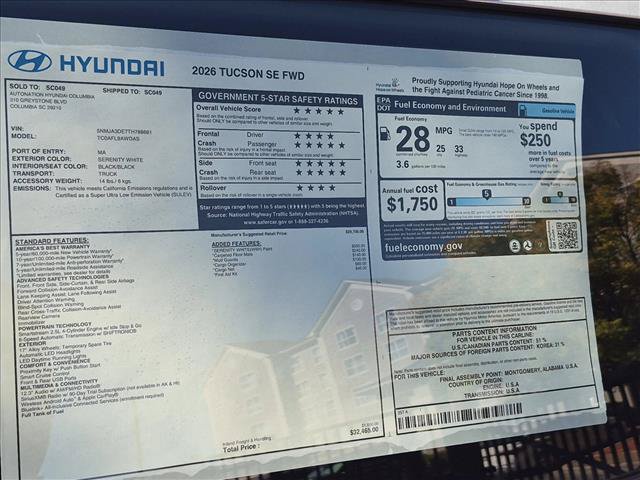This screenshot has height=480, width=640.
Task: Click the '2026 TUCSON SE FWD' title
Action: click(x=248, y=73)
